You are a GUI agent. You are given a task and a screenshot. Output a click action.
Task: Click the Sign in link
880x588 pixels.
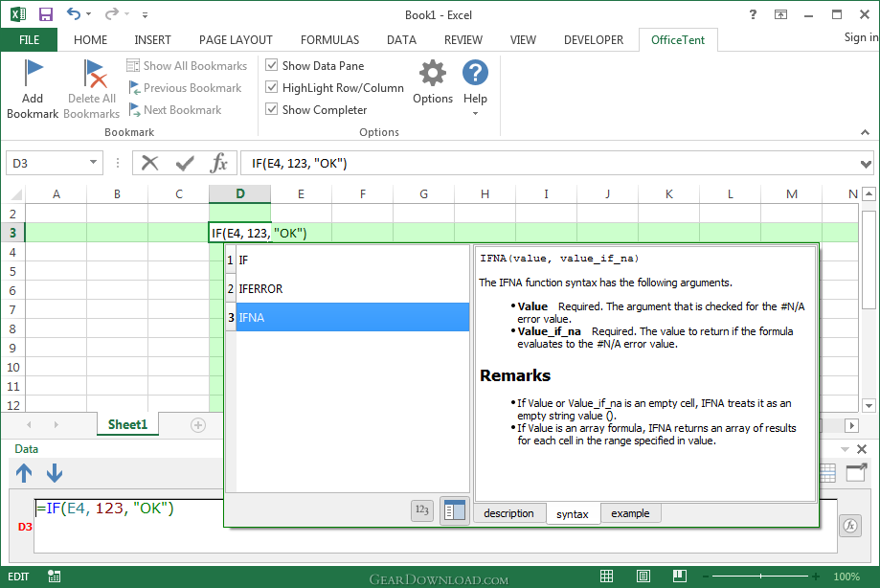point(860,37)
